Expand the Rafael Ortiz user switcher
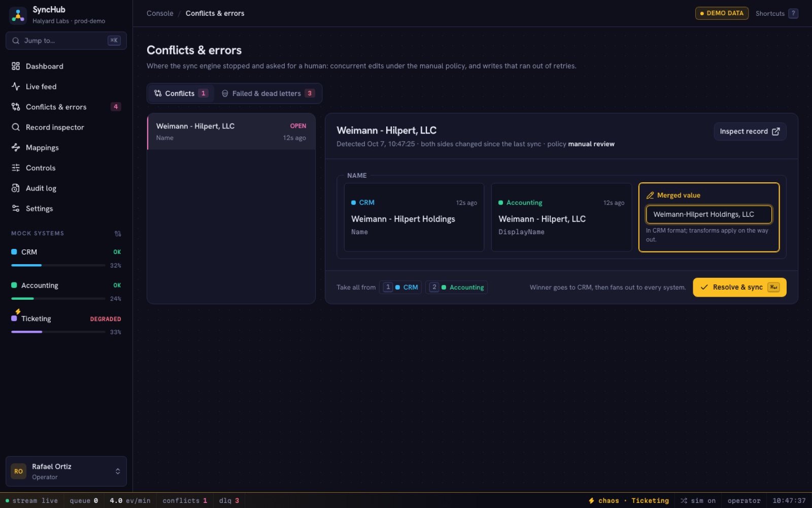 [66, 471]
